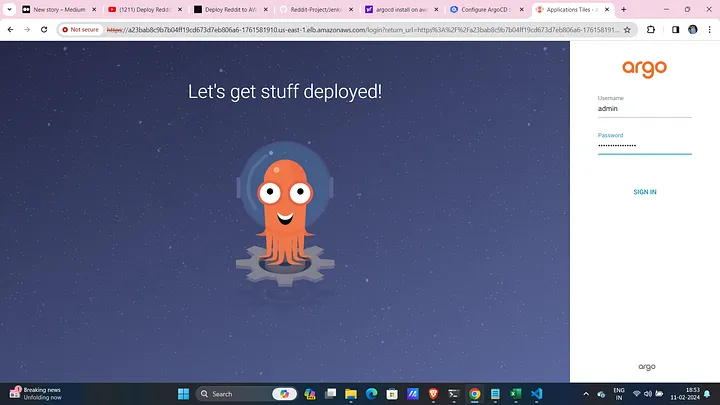
Task: Click the Password input field
Action: (644, 146)
